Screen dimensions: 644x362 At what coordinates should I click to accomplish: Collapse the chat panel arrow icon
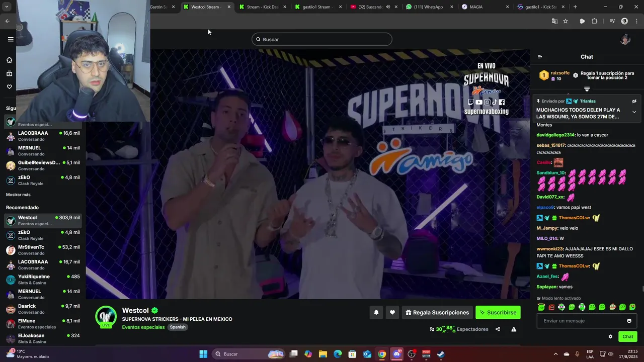(540, 57)
